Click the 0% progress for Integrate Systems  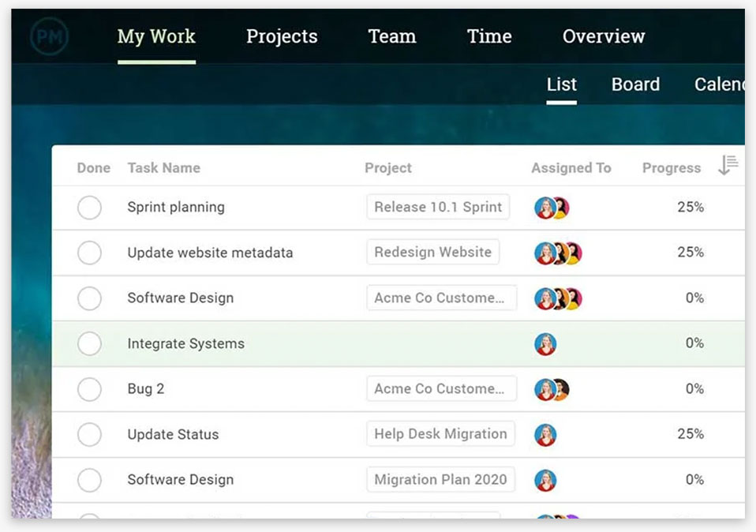tap(694, 343)
